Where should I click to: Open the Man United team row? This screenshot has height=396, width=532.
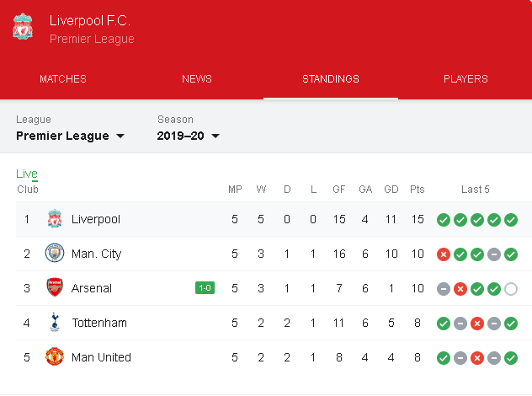pyautogui.click(x=274, y=357)
